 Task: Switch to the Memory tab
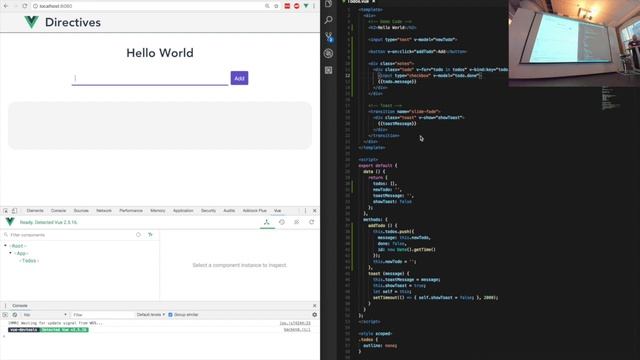(158, 211)
